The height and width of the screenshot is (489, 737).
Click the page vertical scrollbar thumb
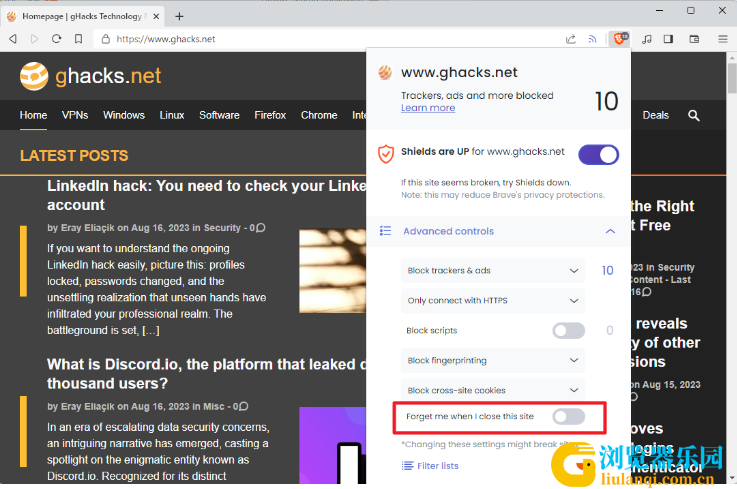(731, 78)
